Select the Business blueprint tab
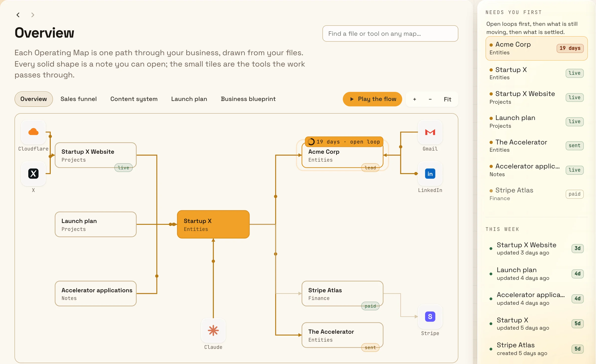596x364 pixels. click(248, 99)
